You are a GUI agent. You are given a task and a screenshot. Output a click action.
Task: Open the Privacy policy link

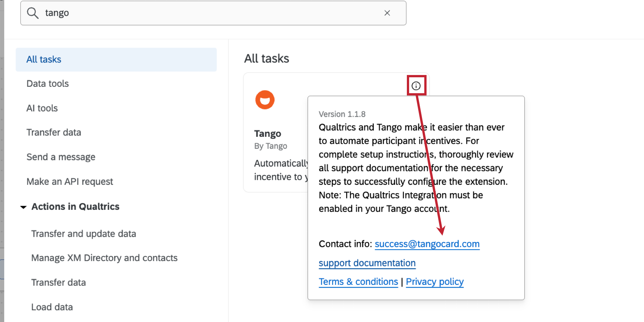[x=435, y=282]
